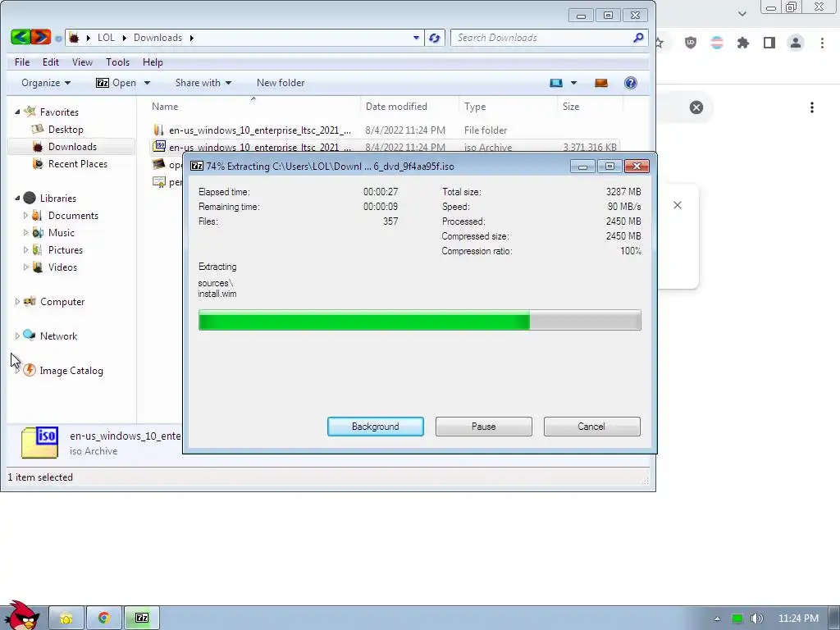Switch to 7-Zip taskbar button
Viewport: 840px width, 630px height.
(142, 619)
